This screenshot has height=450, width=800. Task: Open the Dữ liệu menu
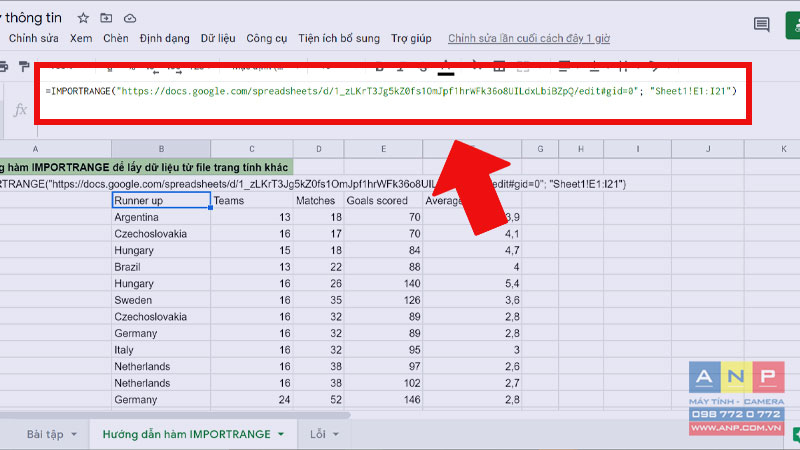coord(218,38)
